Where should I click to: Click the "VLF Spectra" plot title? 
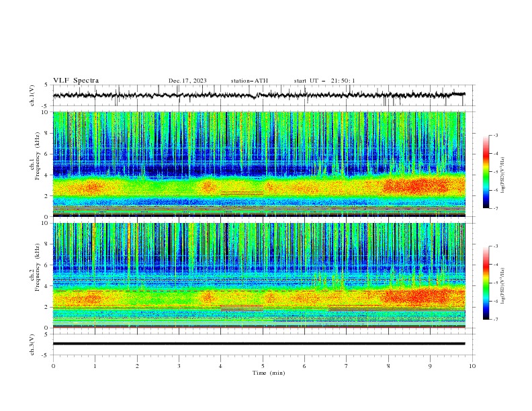(x=76, y=81)
